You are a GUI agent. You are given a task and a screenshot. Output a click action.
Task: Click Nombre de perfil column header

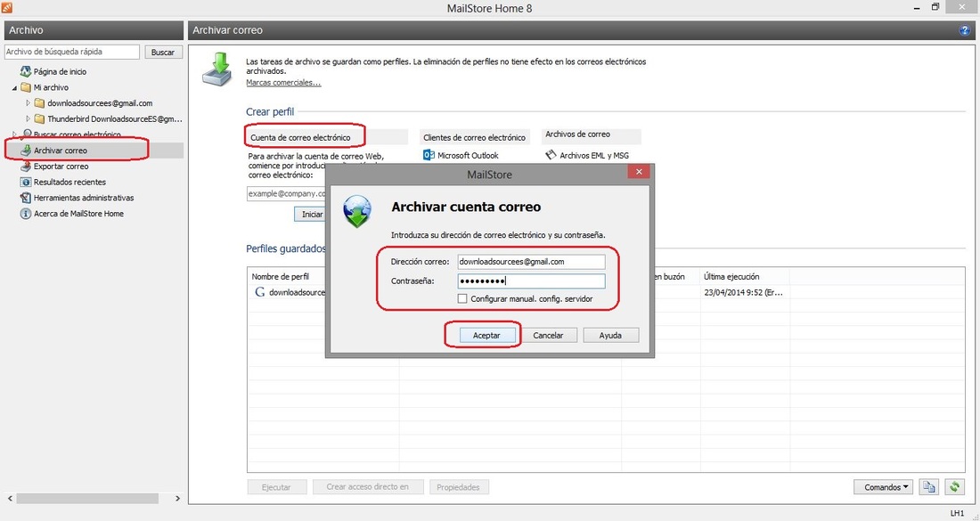(x=280, y=277)
